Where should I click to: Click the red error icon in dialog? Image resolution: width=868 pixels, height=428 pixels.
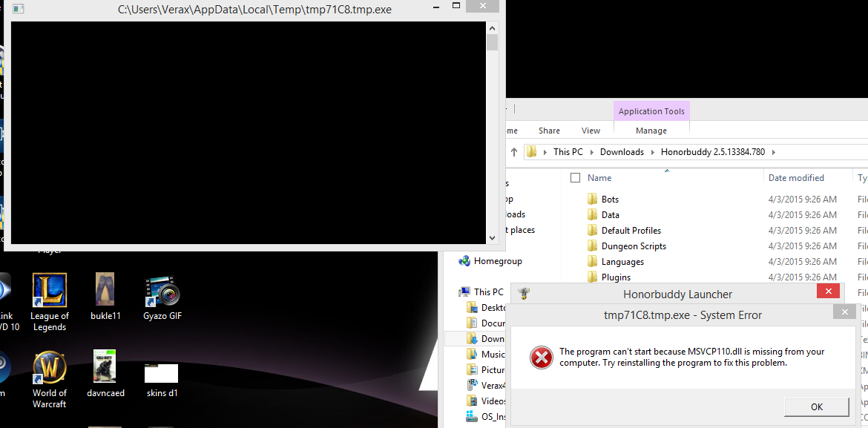[x=540, y=357]
